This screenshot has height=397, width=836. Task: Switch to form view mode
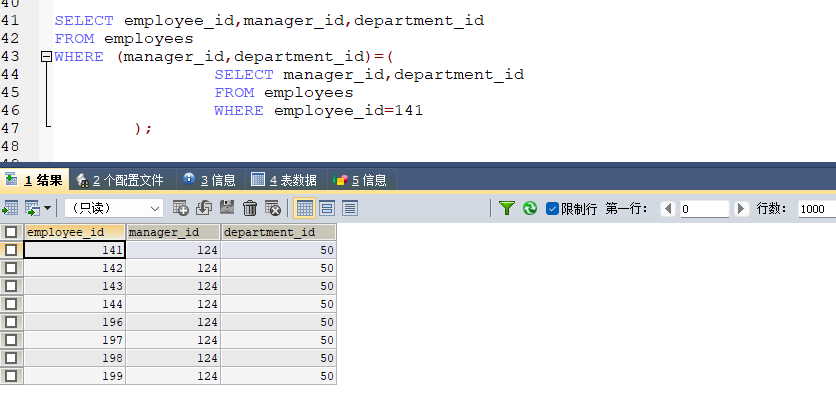click(x=327, y=208)
